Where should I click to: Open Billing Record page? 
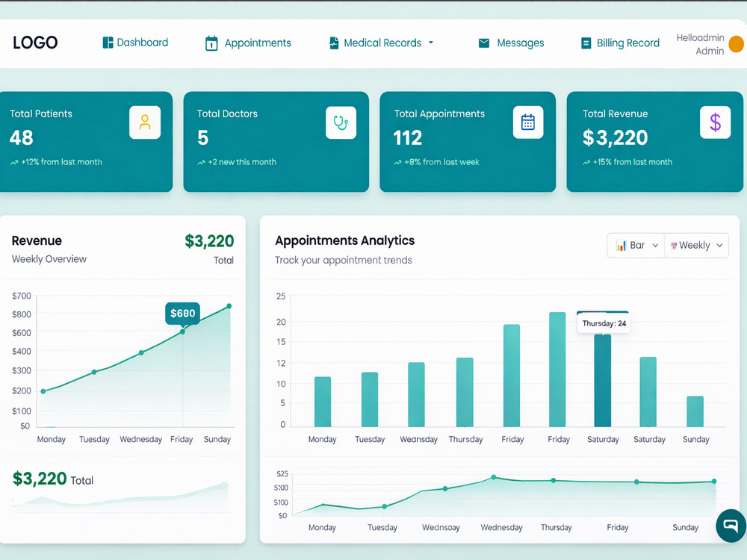620,43
